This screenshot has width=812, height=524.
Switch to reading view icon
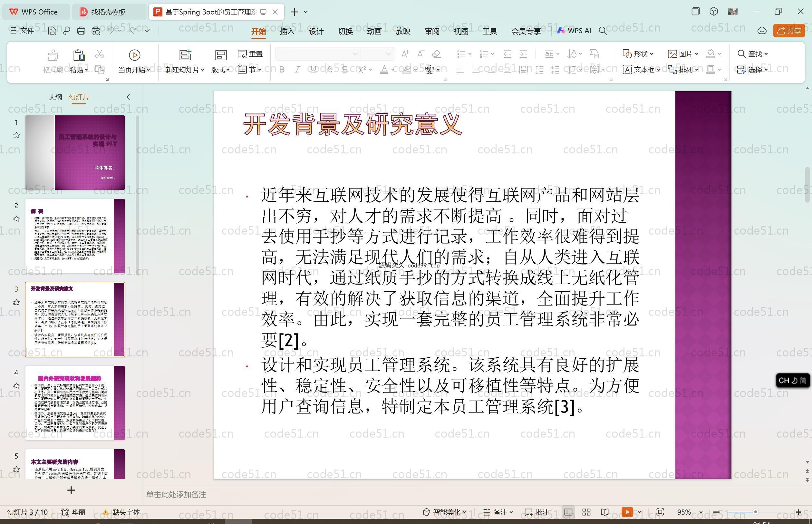pos(604,512)
